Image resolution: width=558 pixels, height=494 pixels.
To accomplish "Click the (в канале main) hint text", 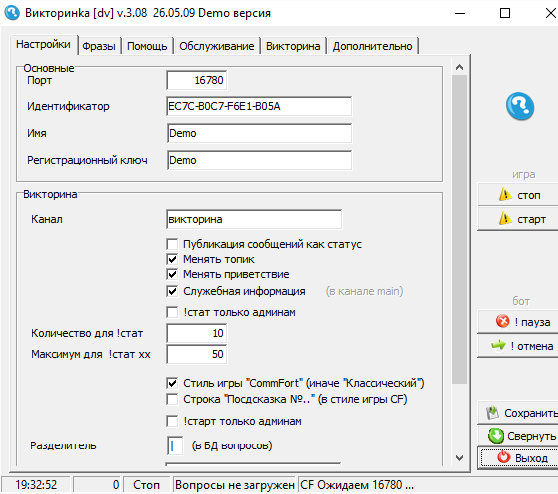I will coord(364,291).
